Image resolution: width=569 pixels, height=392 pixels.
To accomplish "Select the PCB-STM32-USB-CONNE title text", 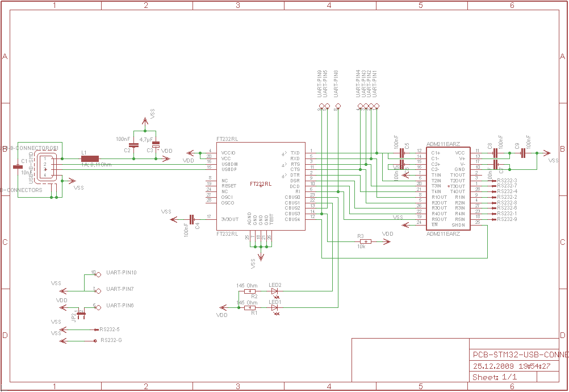I will (520, 355).
